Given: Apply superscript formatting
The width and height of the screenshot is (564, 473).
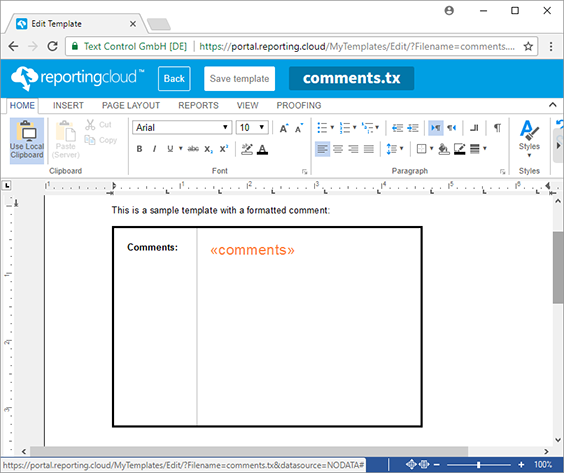Looking at the screenshot, I should click(224, 149).
